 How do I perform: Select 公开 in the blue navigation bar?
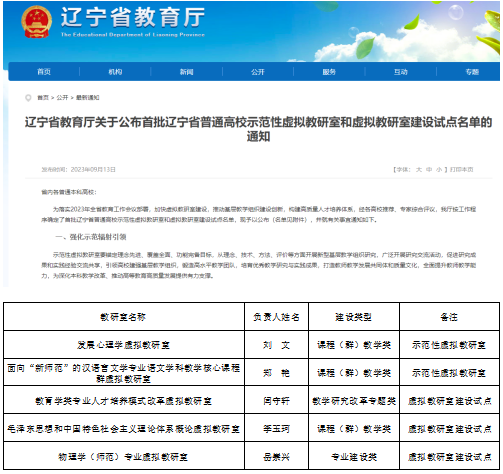pos(258,72)
